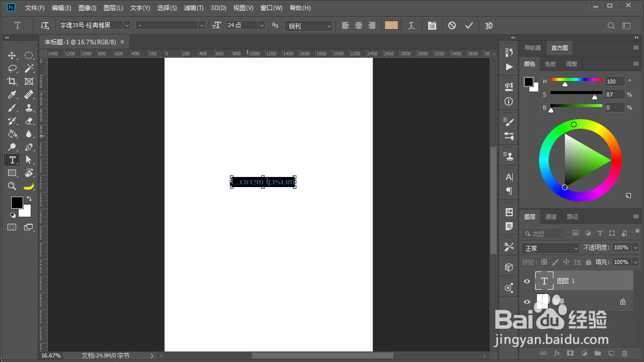Select the Crop tool
The image size is (644, 362).
(x=12, y=81)
